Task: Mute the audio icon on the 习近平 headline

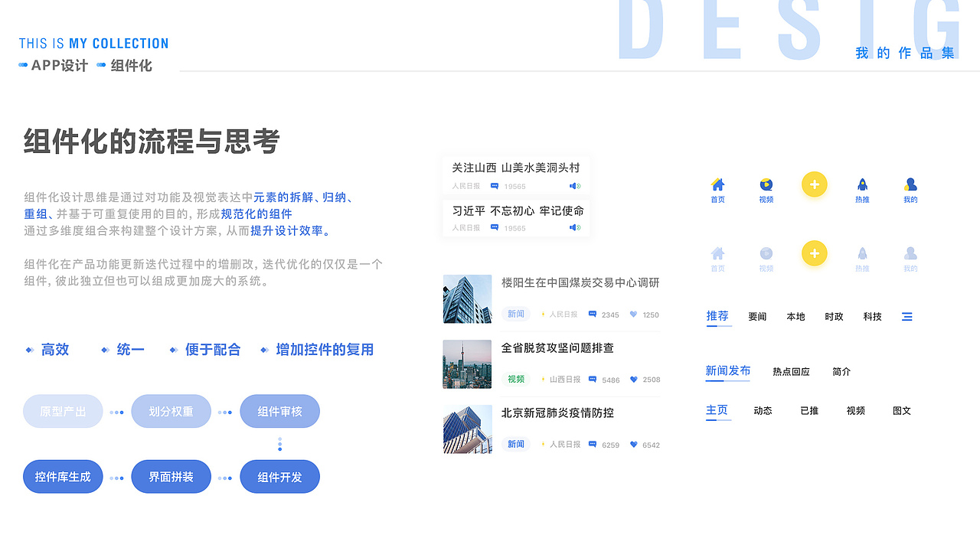Action: click(x=575, y=227)
